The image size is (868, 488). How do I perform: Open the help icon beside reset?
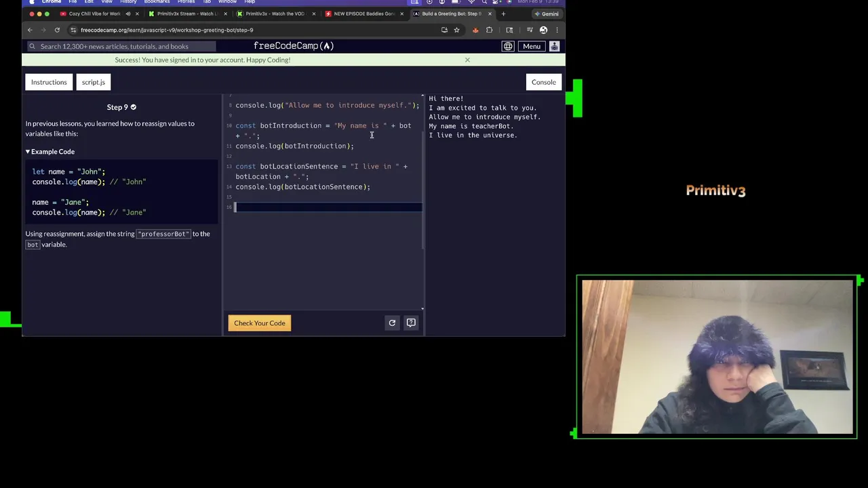[411, 323]
